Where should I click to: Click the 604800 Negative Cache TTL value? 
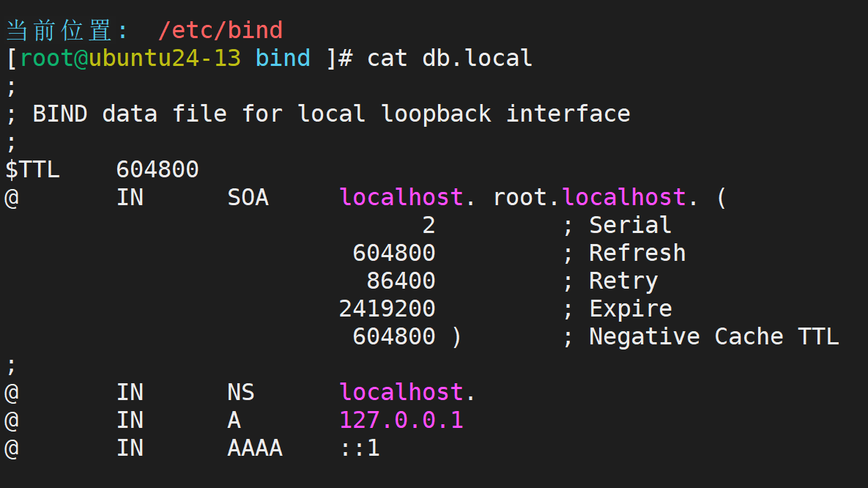pos(394,337)
